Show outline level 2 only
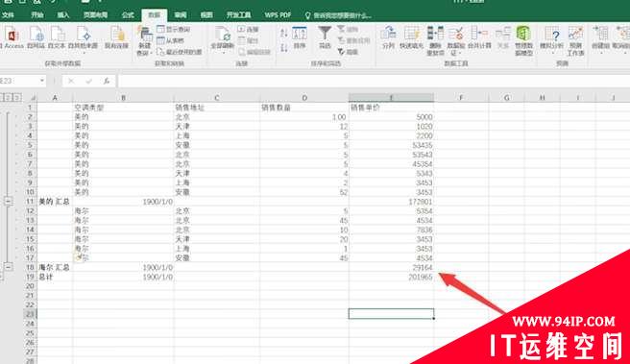The image size is (630, 364). point(9,97)
